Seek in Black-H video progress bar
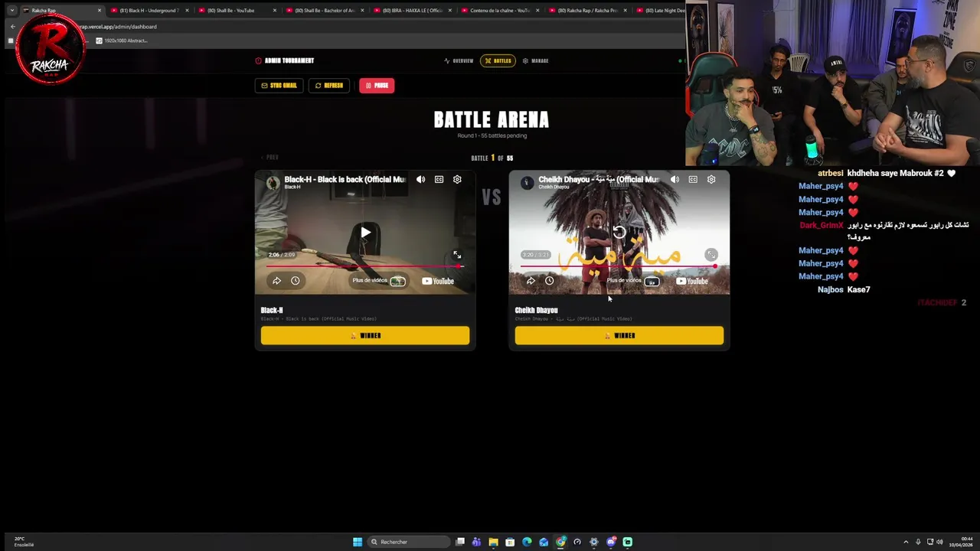This screenshot has width=980, height=551. [x=365, y=266]
